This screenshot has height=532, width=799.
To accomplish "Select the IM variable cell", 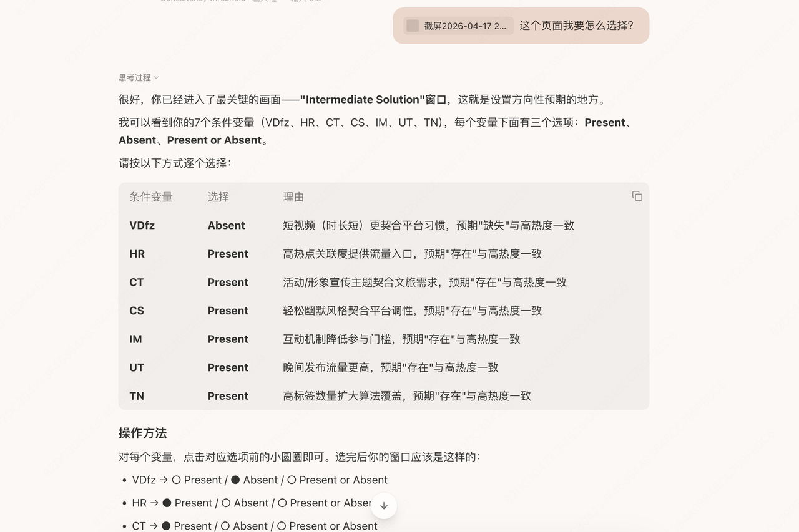I will tap(135, 339).
